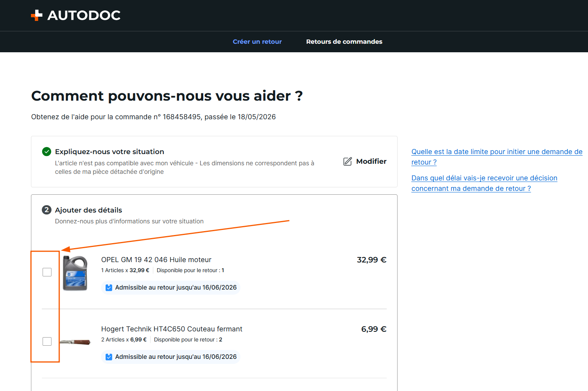Click the green checkmark completed step icon

(x=46, y=152)
